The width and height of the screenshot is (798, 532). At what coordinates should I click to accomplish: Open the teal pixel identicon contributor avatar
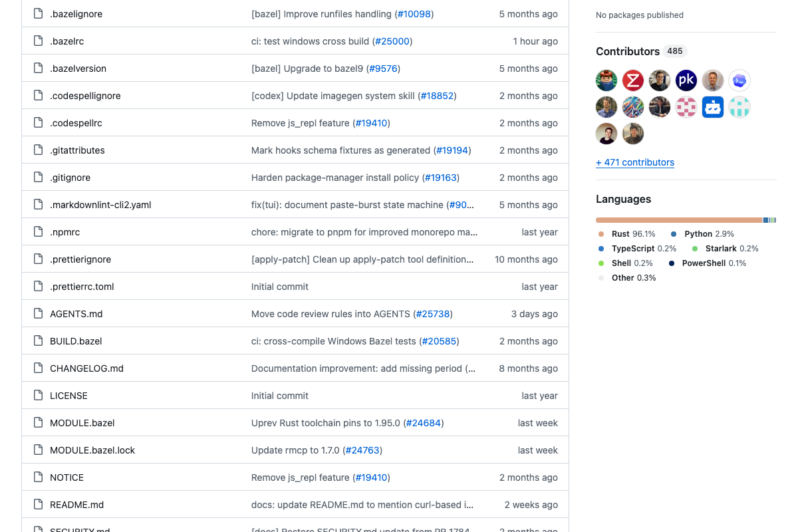(739, 107)
